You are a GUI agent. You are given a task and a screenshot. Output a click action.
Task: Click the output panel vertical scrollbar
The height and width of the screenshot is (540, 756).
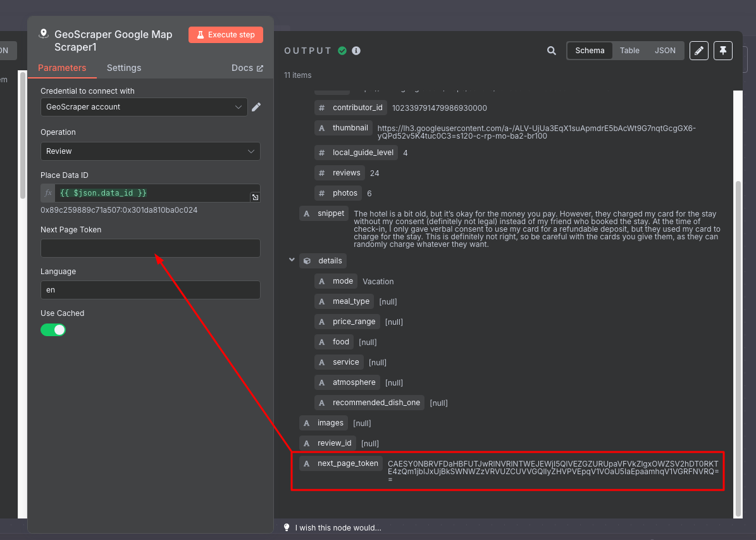pyautogui.click(x=738, y=348)
